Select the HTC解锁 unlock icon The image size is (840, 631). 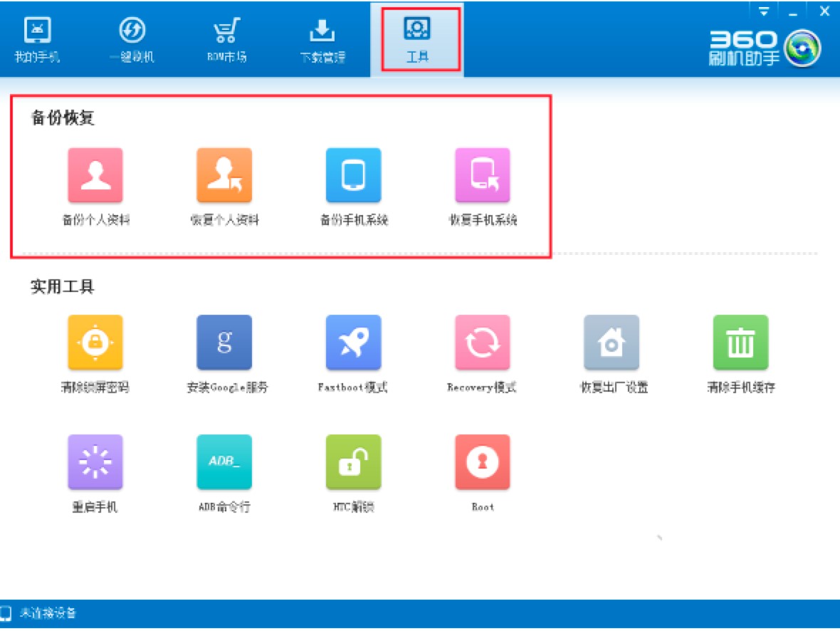(353, 462)
